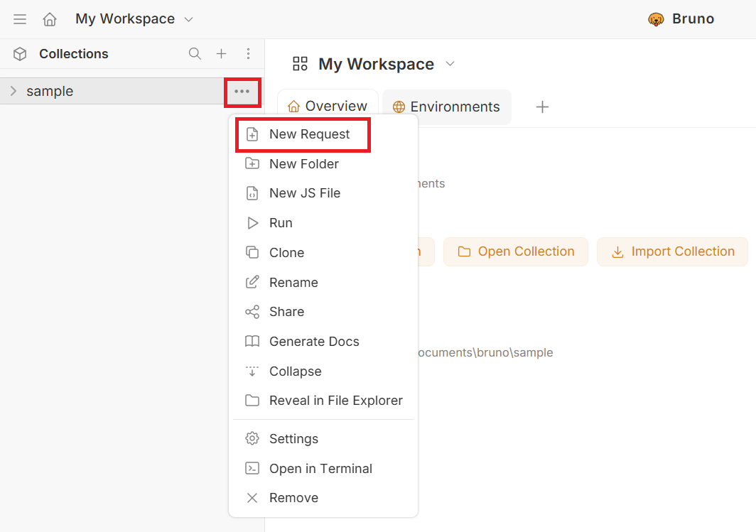
Task: Click the Bruno dog logo
Action: point(655,19)
